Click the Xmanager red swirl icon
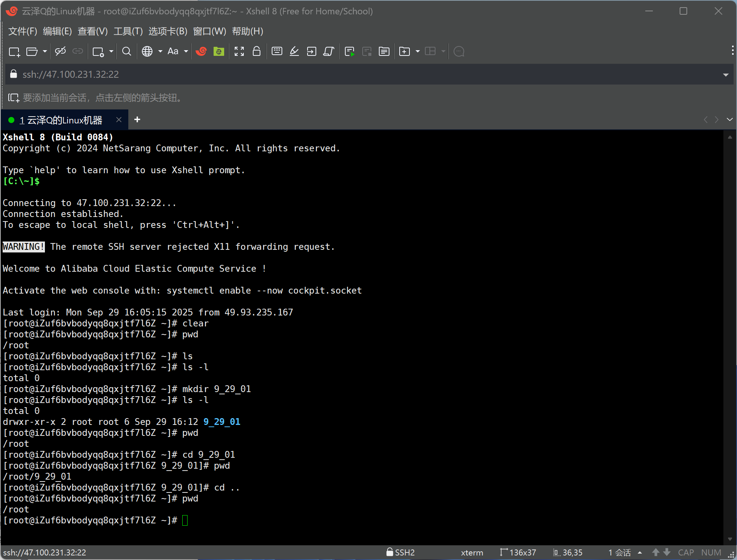The image size is (737, 560). point(201,51)
